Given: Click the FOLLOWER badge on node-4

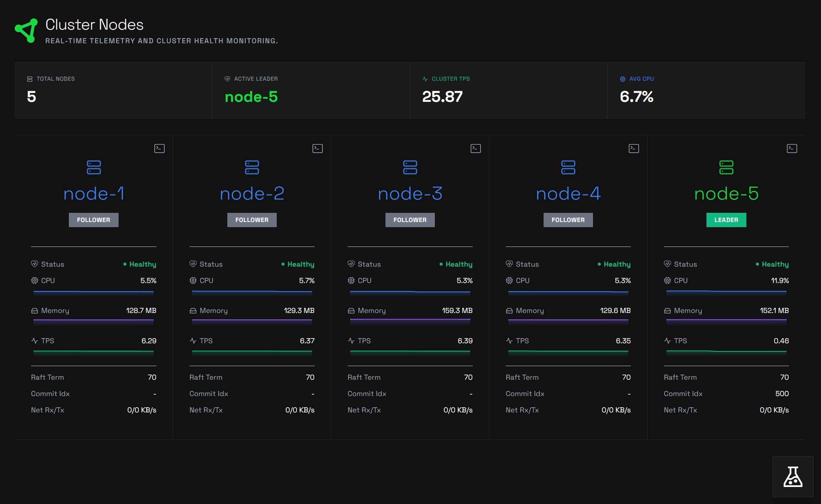Looking at the screenshot, I should 568,220.
